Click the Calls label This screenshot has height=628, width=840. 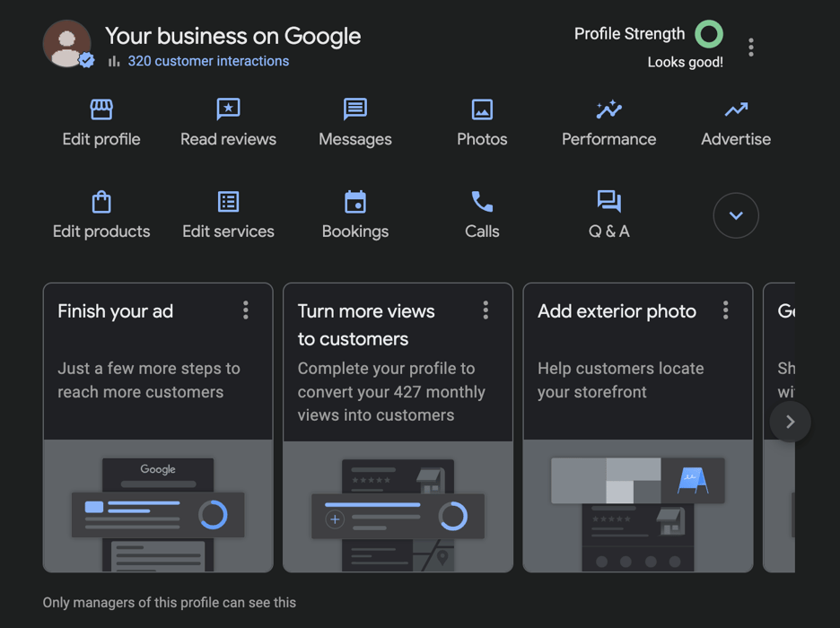pos(482,231)
